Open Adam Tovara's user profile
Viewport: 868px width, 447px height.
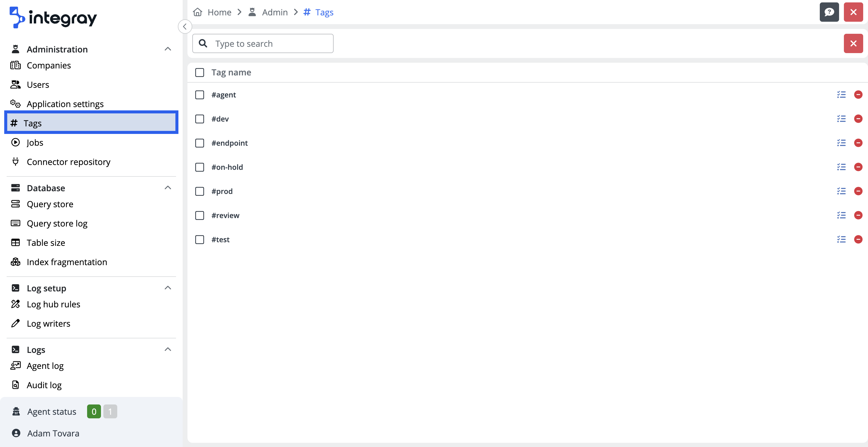pyautogui.click(x=53, y=433)
